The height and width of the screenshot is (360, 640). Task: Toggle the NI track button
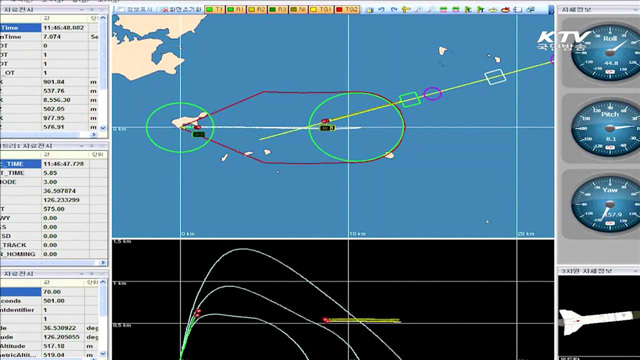pyautogui.click(x=298, y=9)
